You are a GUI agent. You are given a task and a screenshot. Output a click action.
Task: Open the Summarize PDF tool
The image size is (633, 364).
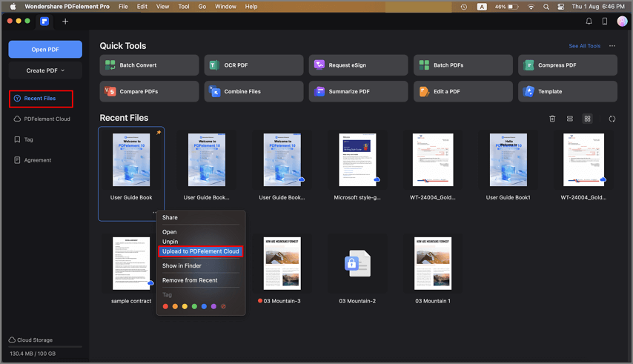coord(358,92)
